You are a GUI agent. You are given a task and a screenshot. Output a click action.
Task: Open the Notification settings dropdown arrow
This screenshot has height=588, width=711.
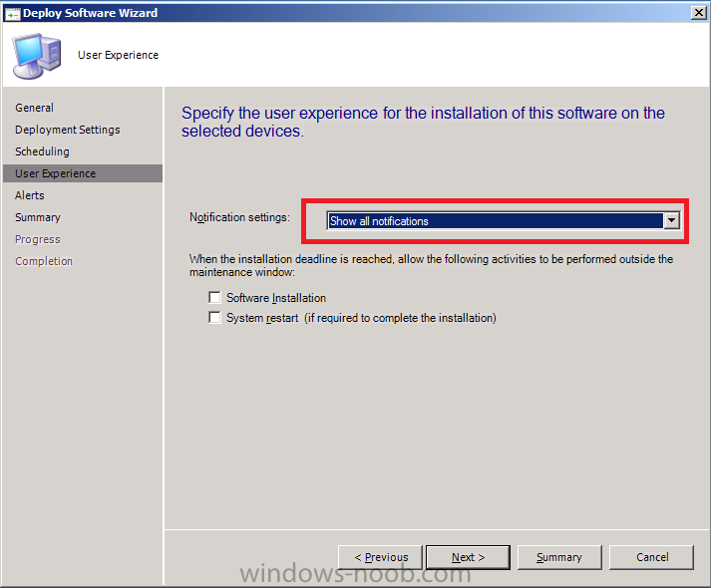[x=671, y=221]
